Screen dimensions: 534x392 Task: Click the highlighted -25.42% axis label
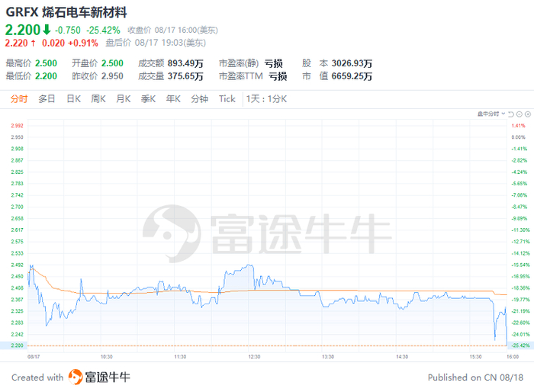[521, 345]
